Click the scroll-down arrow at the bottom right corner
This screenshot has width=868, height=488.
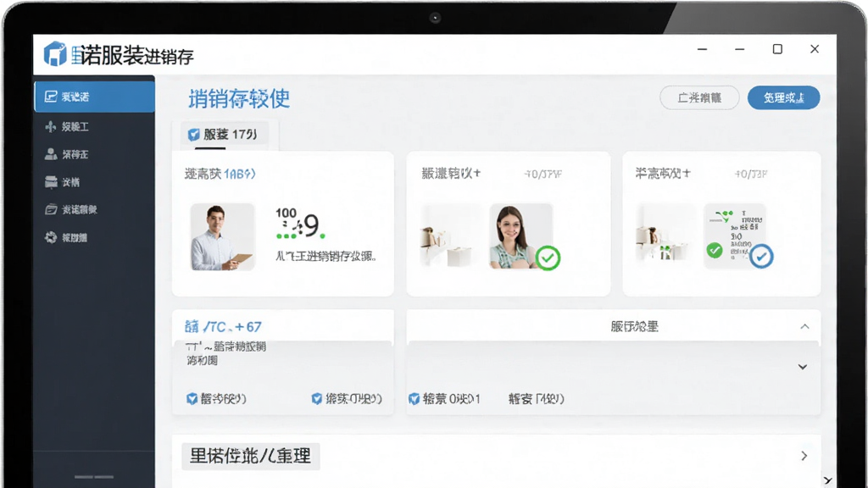coord(827,480)
